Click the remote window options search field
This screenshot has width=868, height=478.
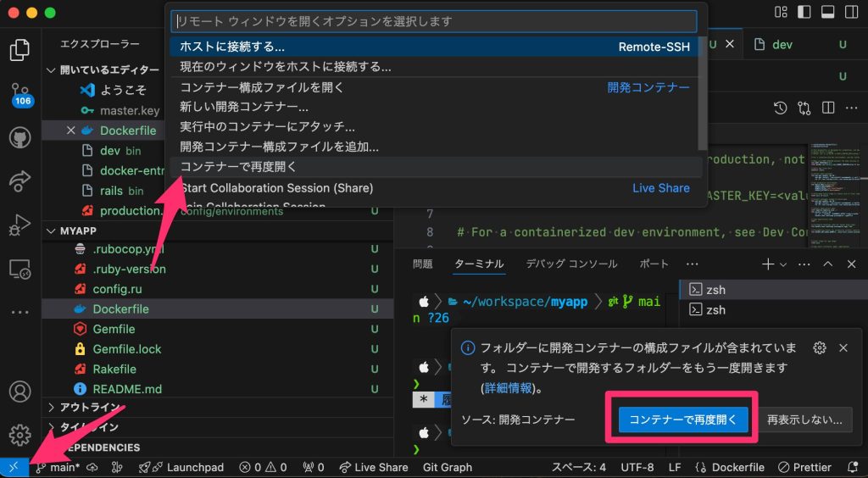(x=433, y=21)
